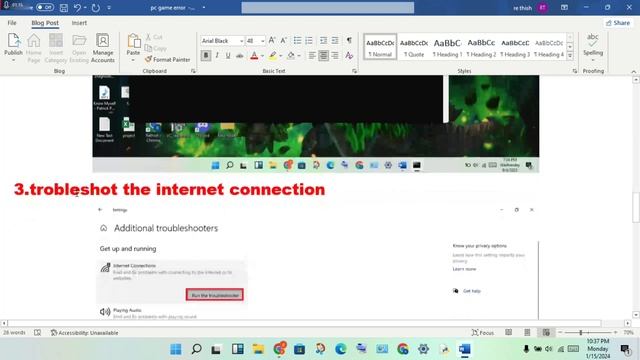Toggle Underline formatting
Image resolution: width=640 pixels, height=360 pixels.
click(228, 55)
